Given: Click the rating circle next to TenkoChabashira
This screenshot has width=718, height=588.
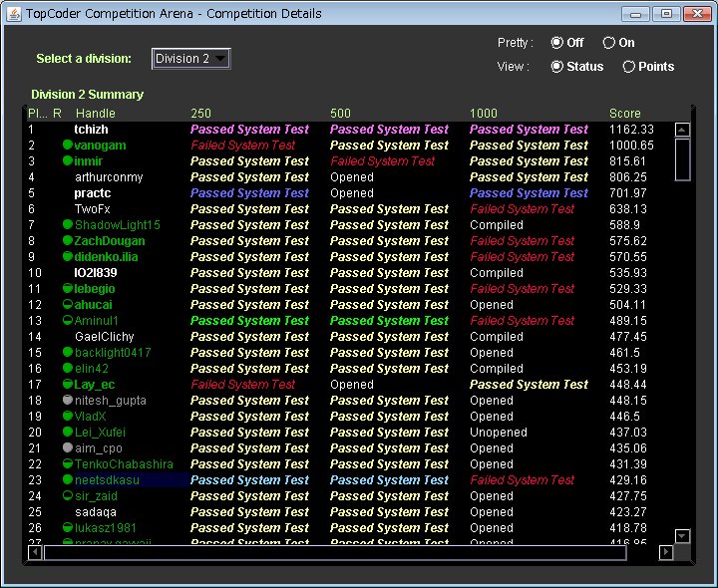Looking at the screenshot, I should [x=68, y=463].
